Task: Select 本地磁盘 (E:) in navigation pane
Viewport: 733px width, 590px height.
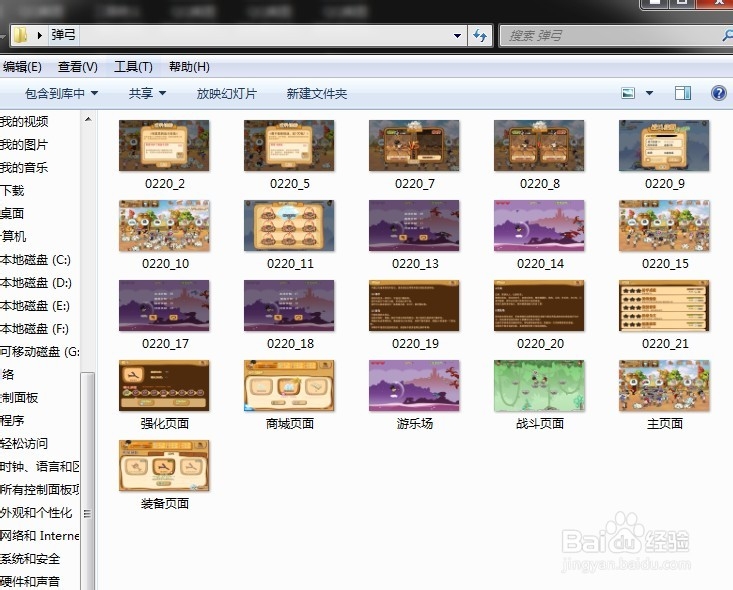Action: (36, 305)
